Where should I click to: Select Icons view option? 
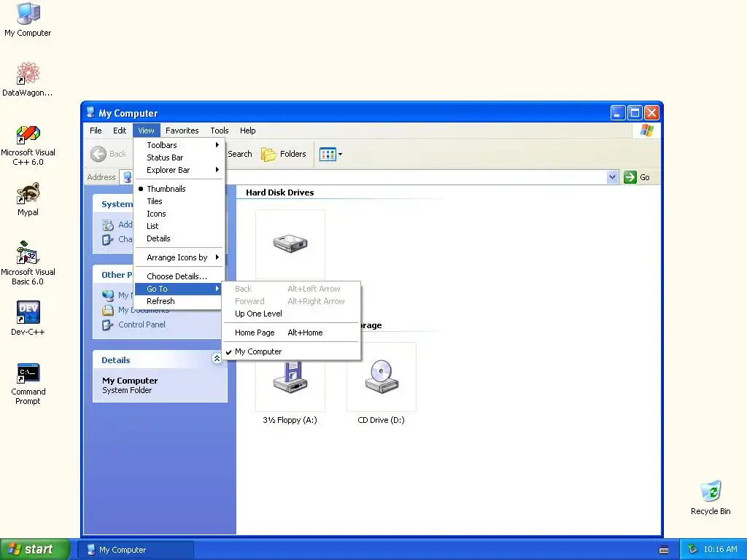click(x=179, y=214)
